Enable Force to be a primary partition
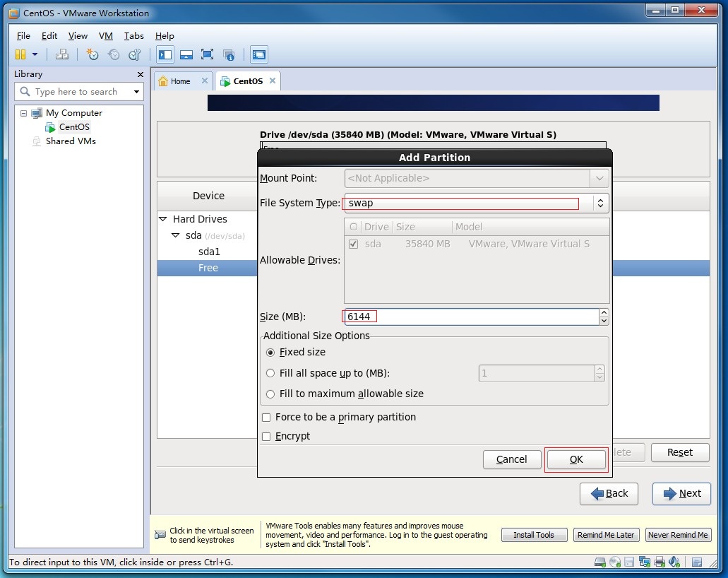This screenshot has height=578, width=728. point(266,417)
